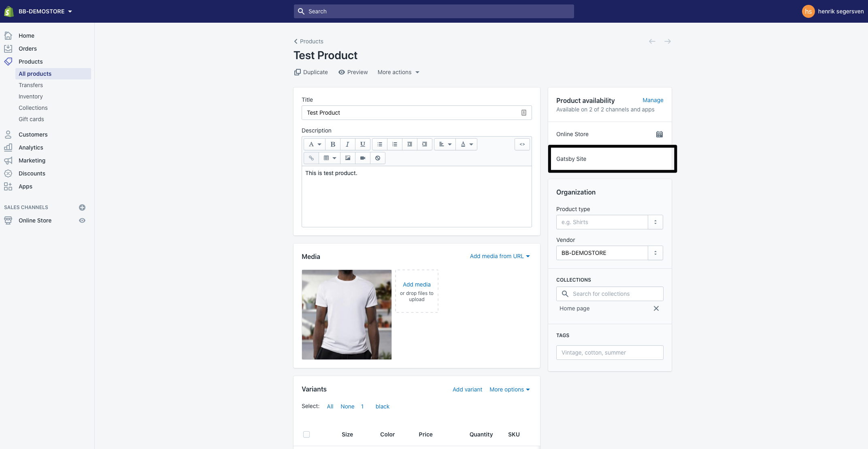Click the insert image icon in editor

348,158
